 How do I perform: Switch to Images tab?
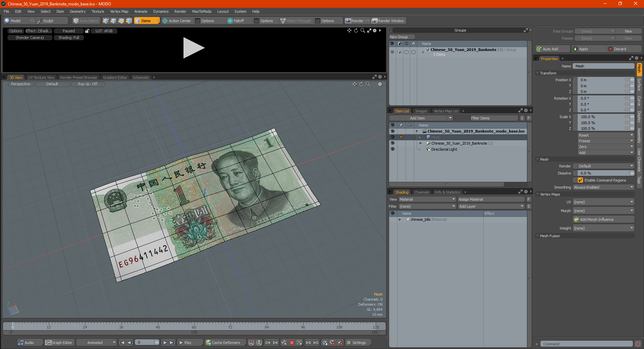coord(421,111)
